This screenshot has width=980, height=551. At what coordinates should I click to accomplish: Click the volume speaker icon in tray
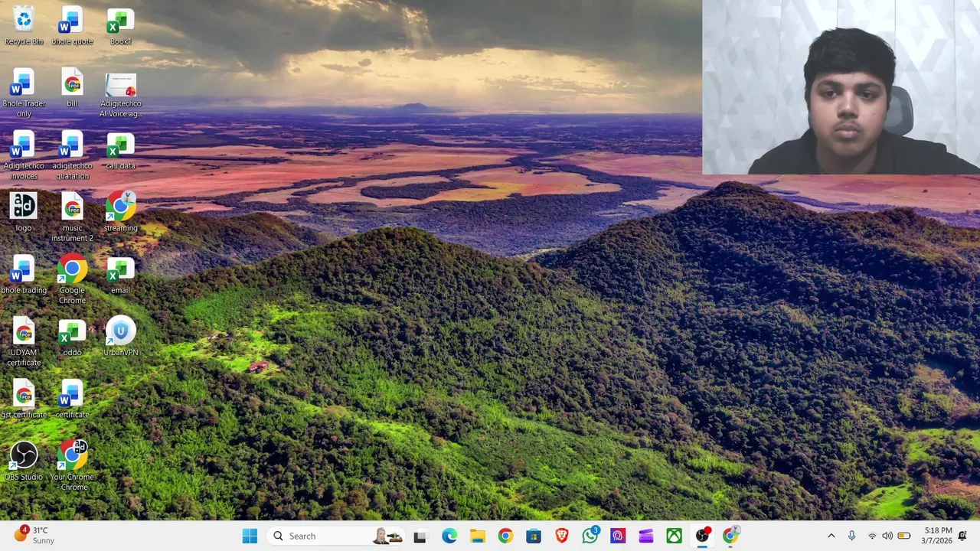pos(887,536)
